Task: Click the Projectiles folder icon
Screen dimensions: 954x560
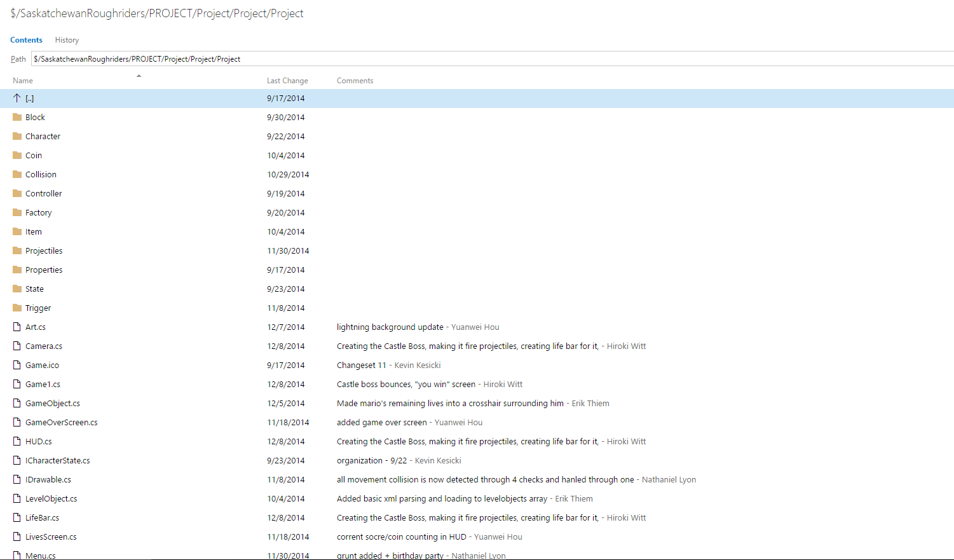Action: tap(17, 250)
